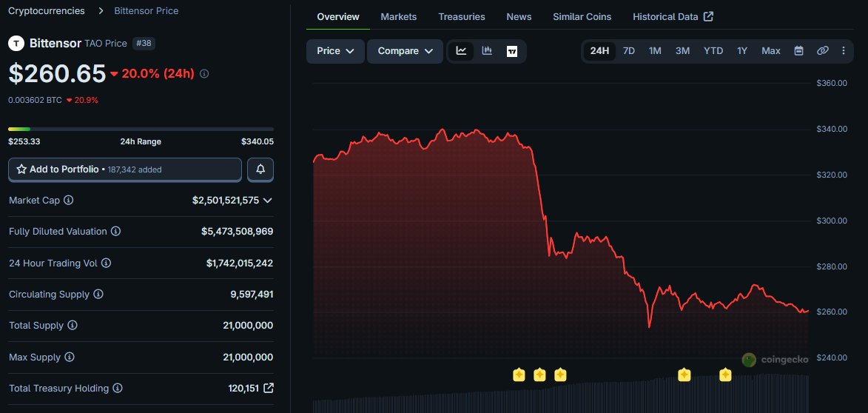
Task: Switch to line chart view icon
Action: coord(462,51)
